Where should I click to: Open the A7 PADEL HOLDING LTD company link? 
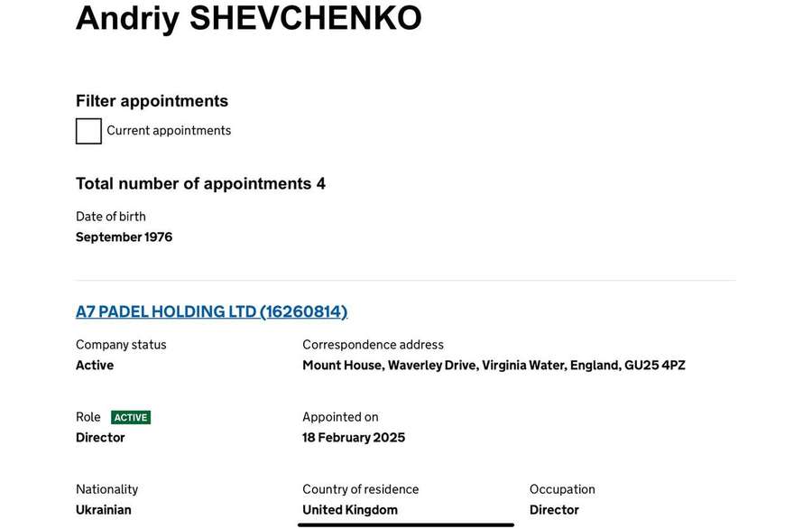click(211, 311)
